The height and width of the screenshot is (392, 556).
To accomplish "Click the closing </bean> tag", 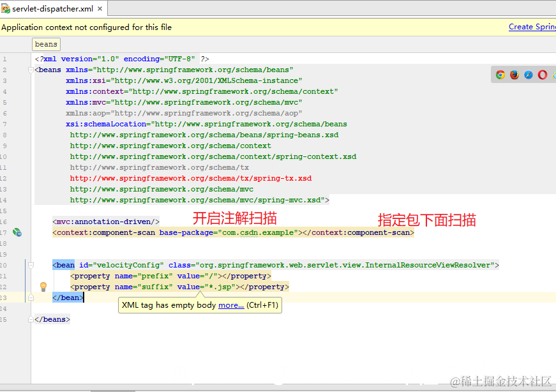I will pyautogui.click(x=68, y=298).
